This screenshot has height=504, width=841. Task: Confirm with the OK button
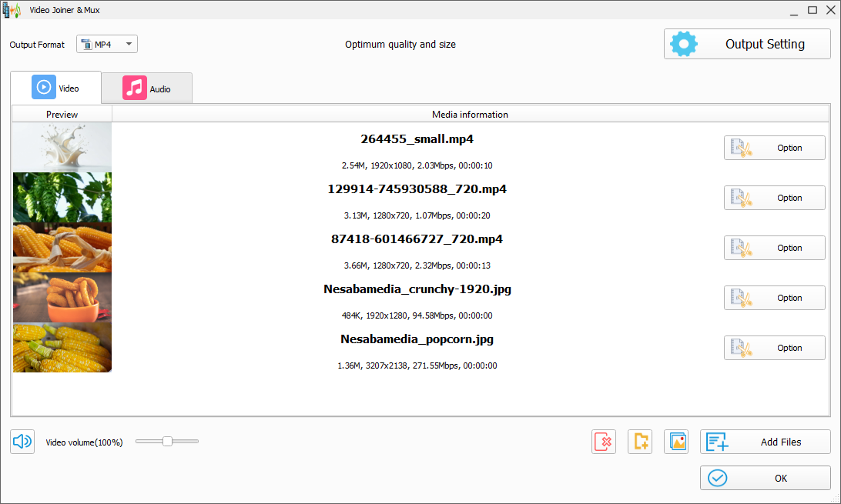pyautogui.click(x=765, y=478)
